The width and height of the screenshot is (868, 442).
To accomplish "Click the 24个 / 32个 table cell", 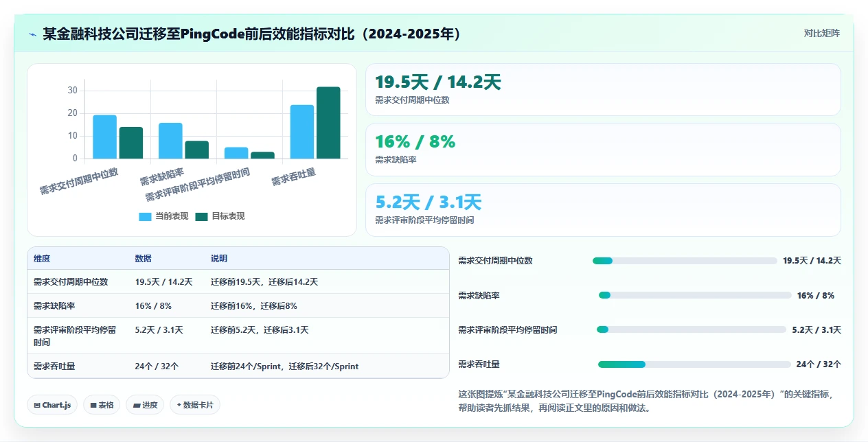I will coord(157,367).
